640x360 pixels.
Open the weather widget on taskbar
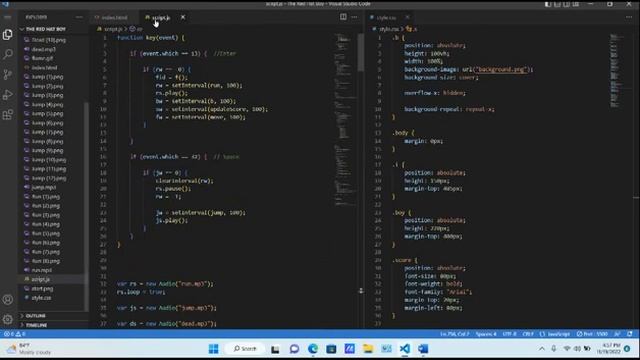tap(29, 349)
